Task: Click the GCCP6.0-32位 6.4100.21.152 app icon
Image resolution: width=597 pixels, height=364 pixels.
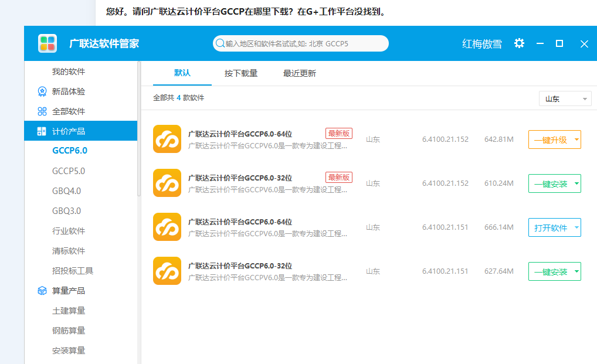Action: [x=167, y=183]
